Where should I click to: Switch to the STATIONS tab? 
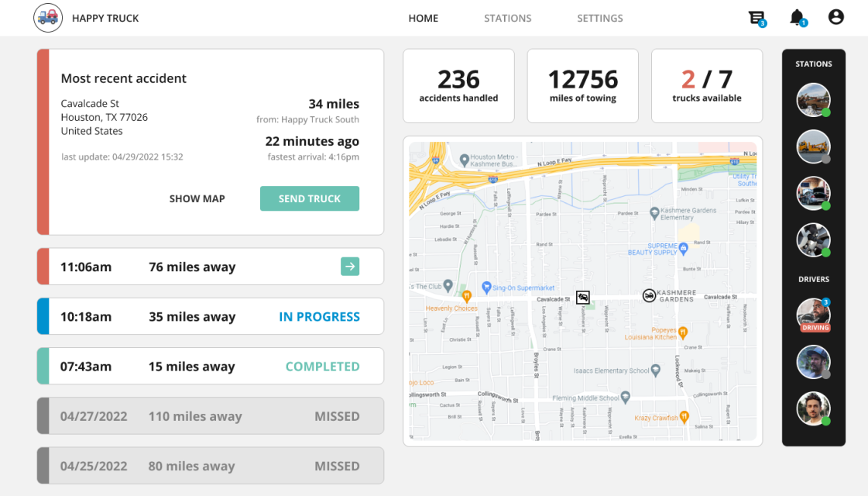click(508, 18)
